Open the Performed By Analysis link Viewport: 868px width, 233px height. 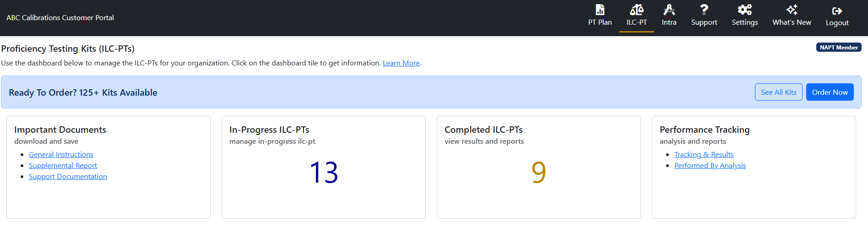pyautogui.click(x=710, y=166)
